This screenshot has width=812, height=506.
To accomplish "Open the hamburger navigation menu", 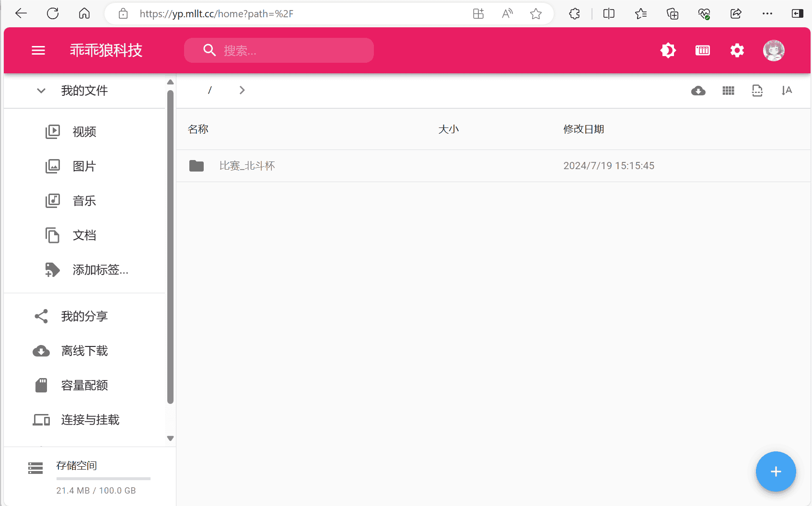I will (38, 50).
